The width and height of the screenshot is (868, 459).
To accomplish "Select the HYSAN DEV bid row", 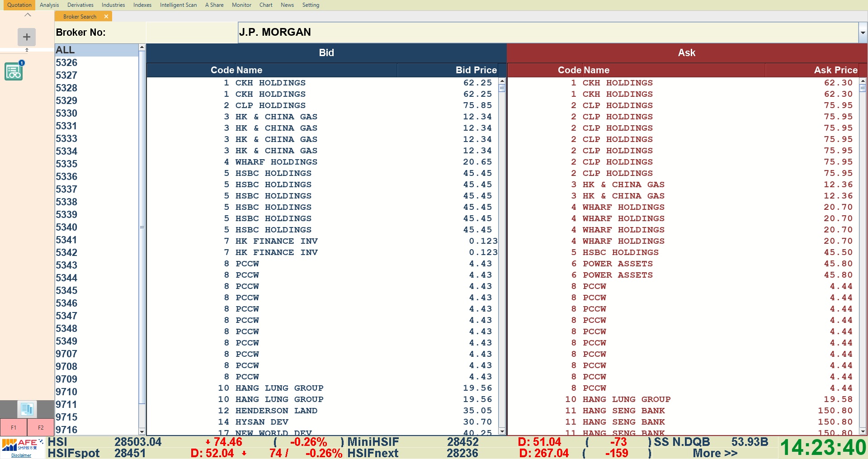I will tap(322, 422).
